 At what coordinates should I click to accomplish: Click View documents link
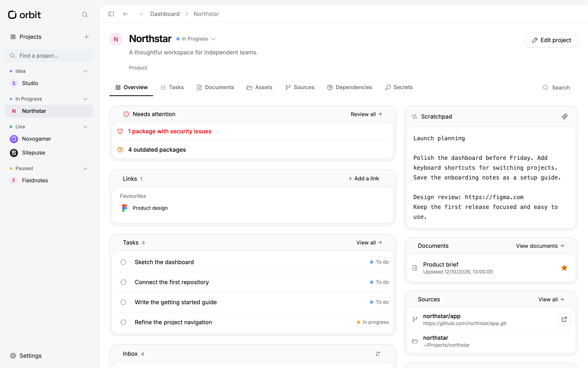point(540,246)
